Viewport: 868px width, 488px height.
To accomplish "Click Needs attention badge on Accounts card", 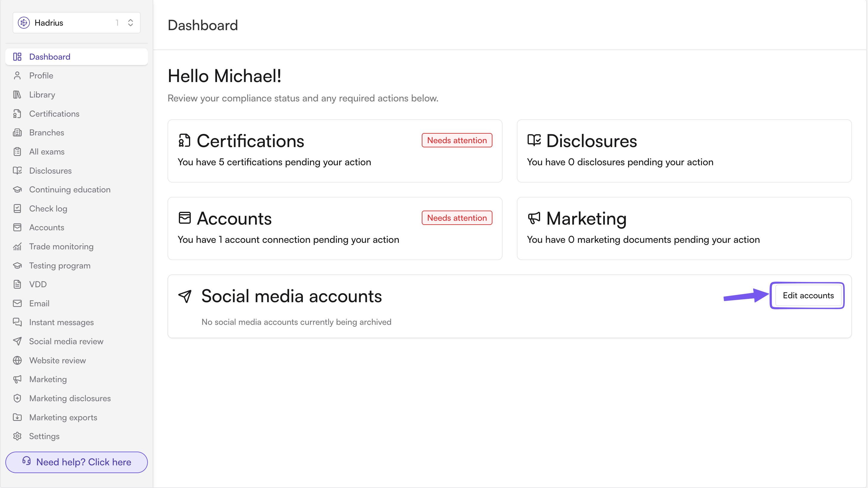I will point(457,218).
